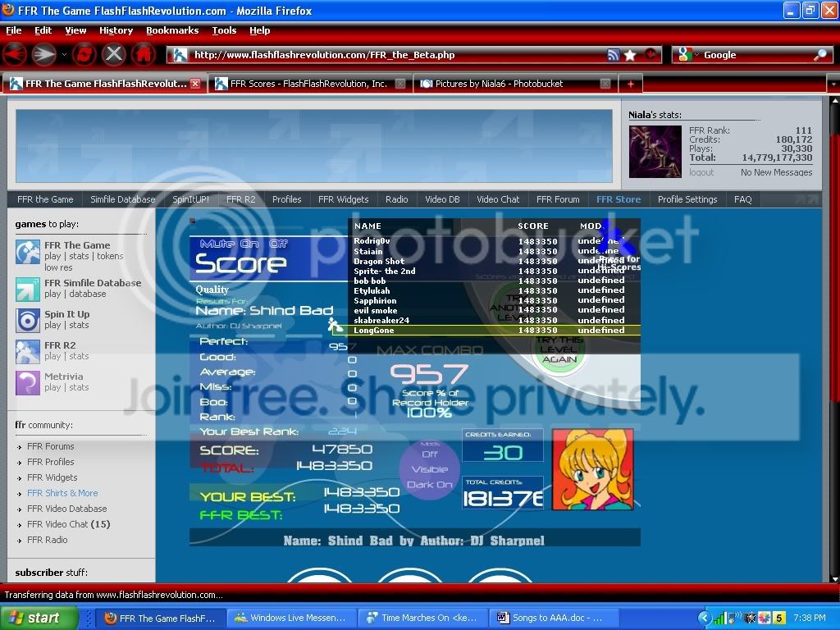Open the list all tabs dropdown arrow
This screenshot has width=840, height=630.
pyautogui.click(x=831, y=84)
